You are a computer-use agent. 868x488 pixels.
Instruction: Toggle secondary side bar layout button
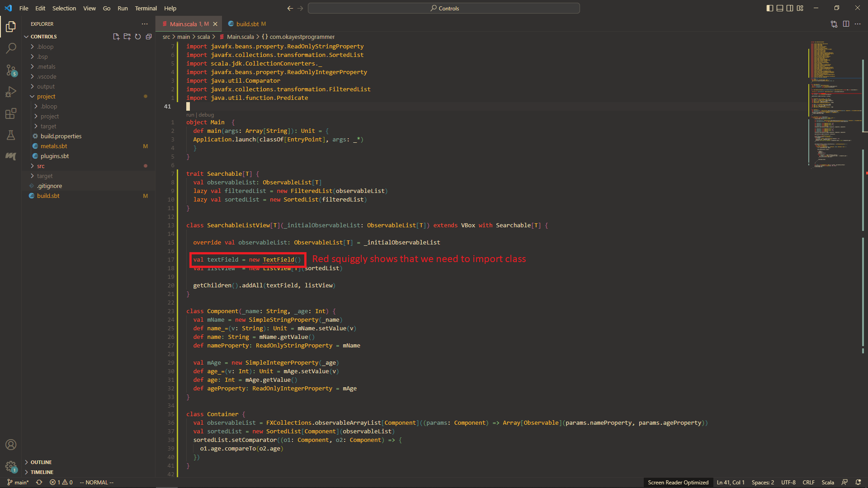[x=790, y=8]
